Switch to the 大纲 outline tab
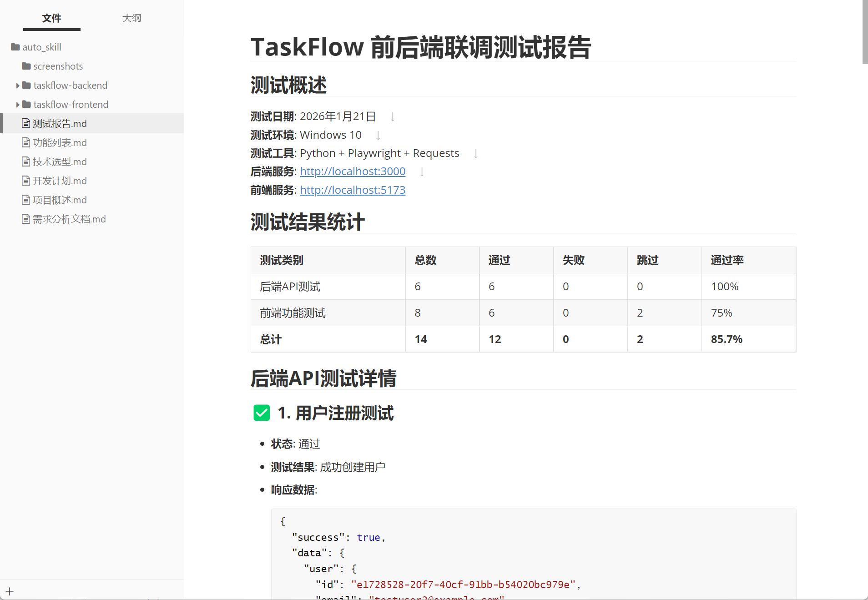 pyautogui.click(x=131, y=18)
